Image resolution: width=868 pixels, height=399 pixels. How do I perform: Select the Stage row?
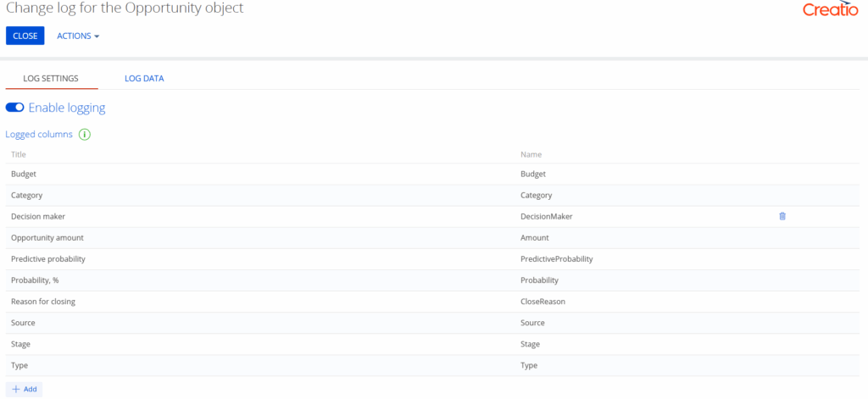point(432,344)
